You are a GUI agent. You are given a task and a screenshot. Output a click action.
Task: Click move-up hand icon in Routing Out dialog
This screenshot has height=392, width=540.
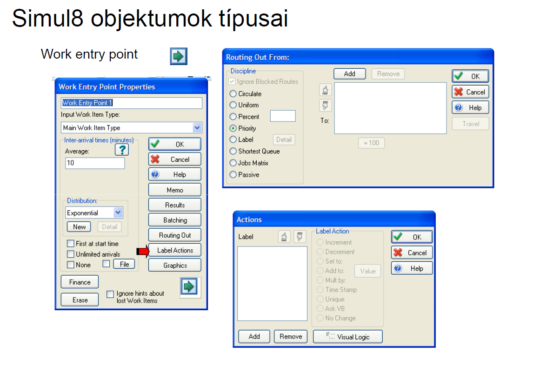point(325,90)
